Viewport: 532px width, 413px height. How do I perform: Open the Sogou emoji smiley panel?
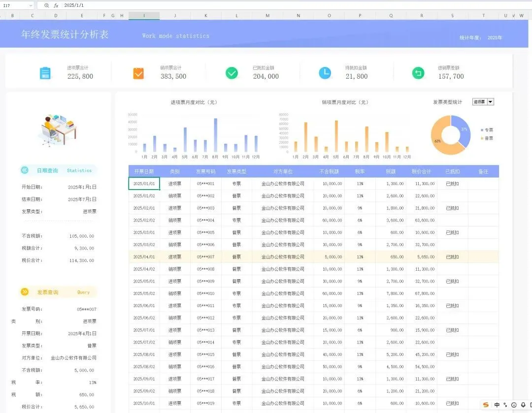(x=514, y=405)
